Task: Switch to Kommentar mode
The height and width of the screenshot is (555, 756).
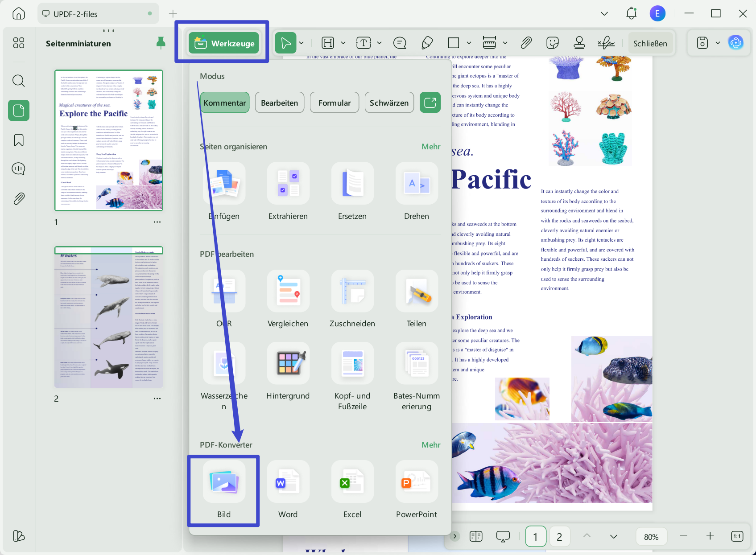Action: 225,103
